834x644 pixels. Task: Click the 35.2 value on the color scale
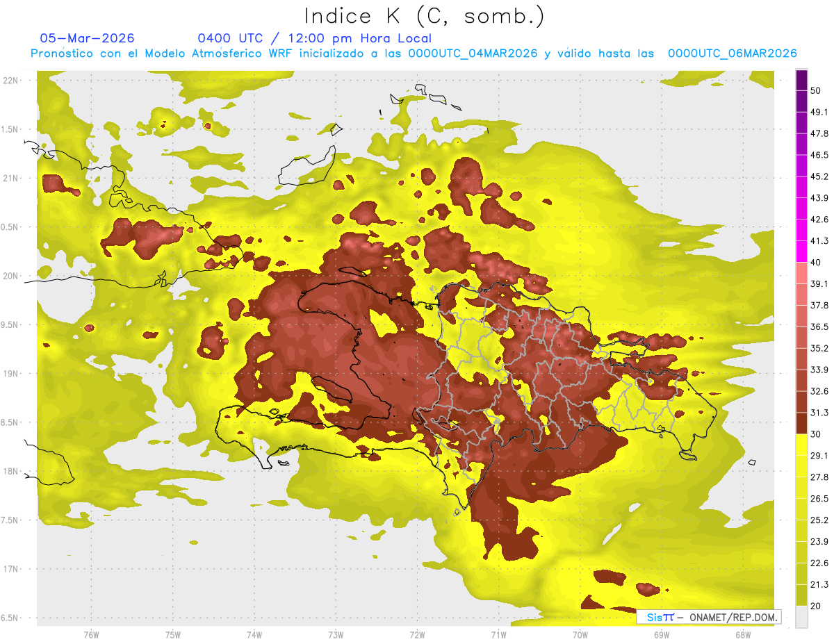point(819,348)
